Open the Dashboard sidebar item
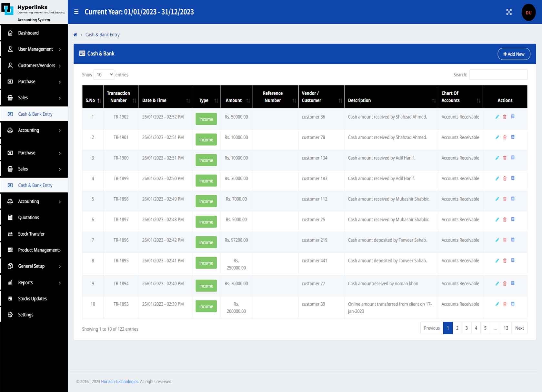The width and height of the screenshot is (542, 392). pos(34,33)
